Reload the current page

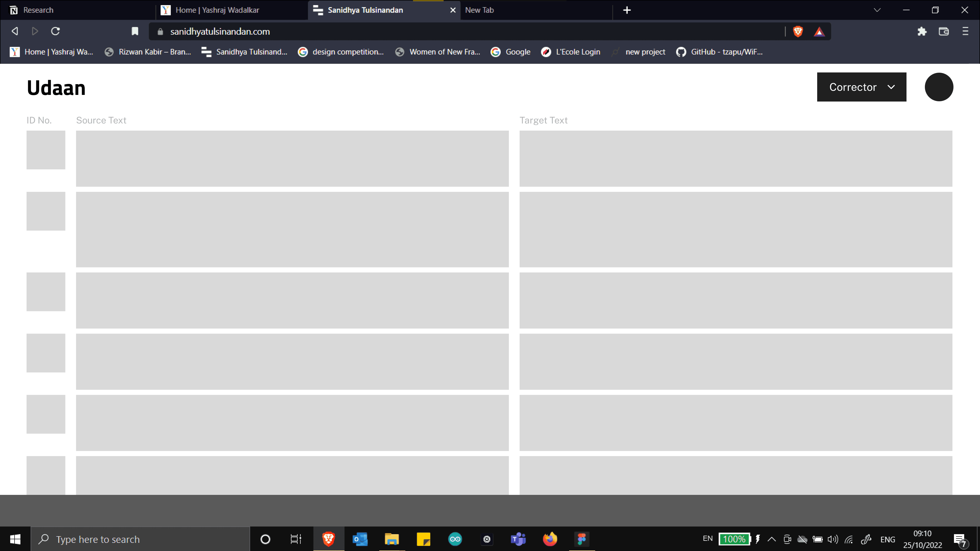(56, 31)
